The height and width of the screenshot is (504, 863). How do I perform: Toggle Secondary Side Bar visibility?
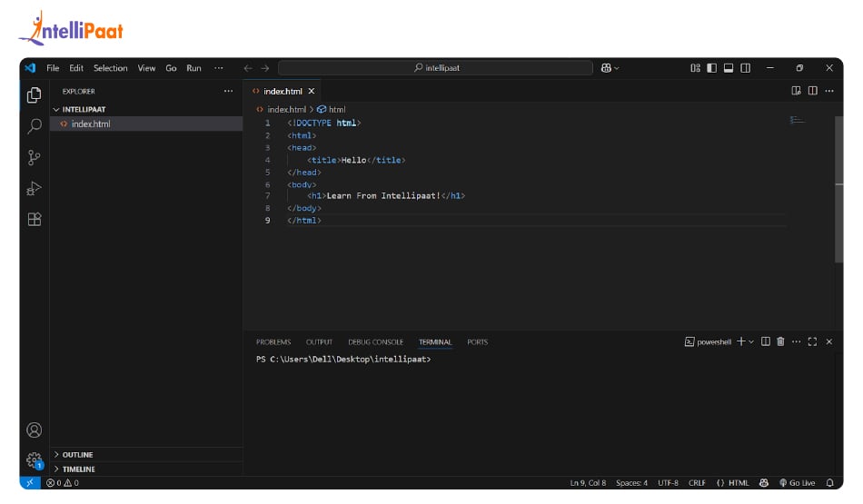tap(745, 68)
